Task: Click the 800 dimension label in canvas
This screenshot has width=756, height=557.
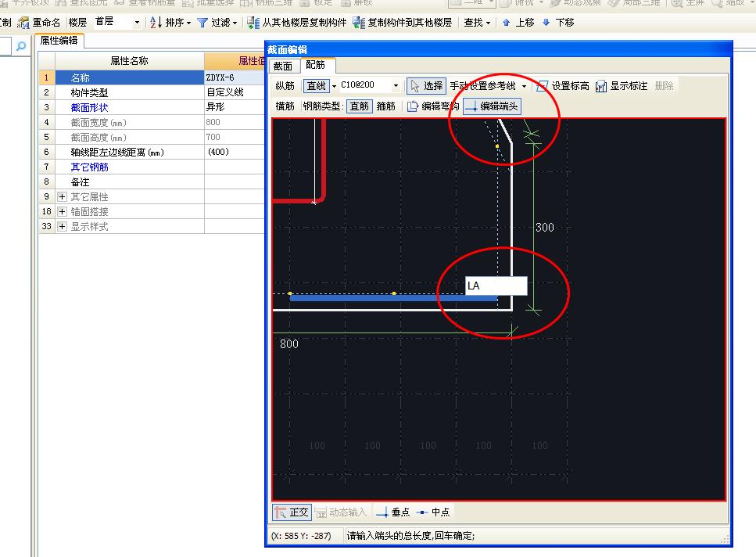Action: (x=288, y=344)
